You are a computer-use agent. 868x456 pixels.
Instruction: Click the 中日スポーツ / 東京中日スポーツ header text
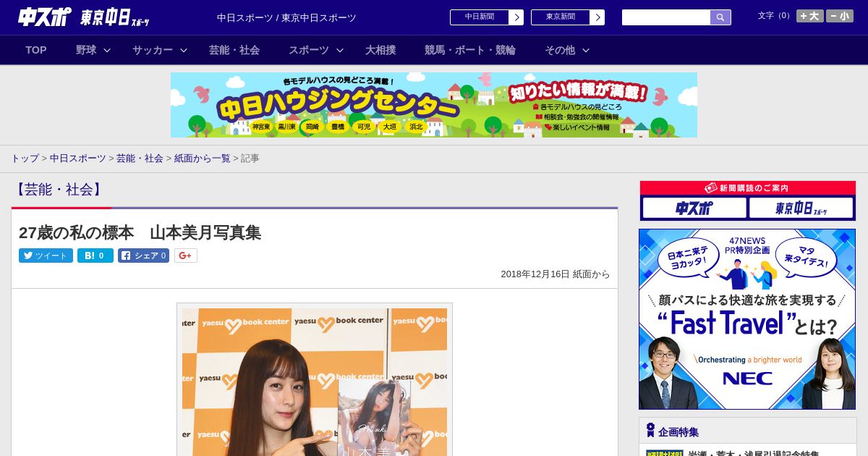[x=286, y=17]
